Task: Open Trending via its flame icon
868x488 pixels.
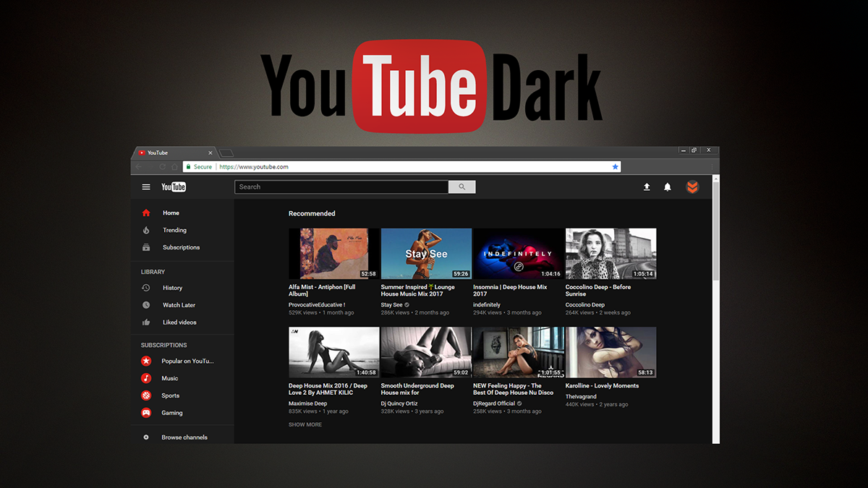Action: [145, 230]
